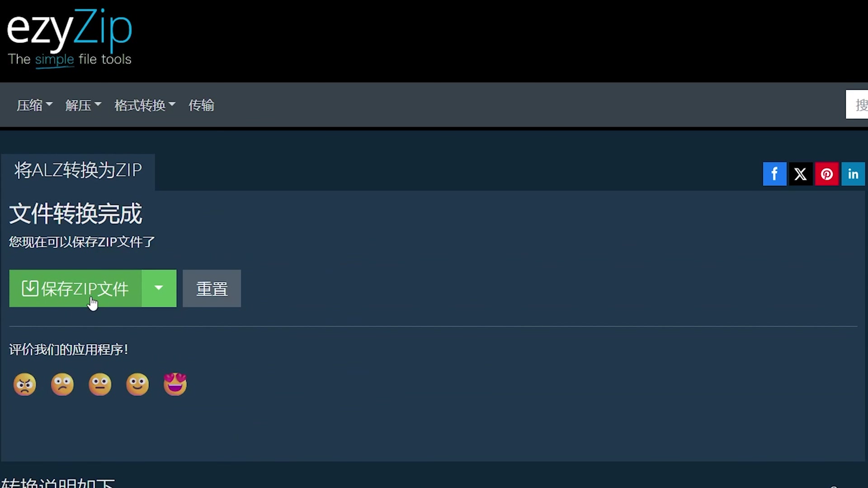The width and height of the screenshot is (868, 488).
Task: Rate app with smiling face emoji
Action: 137,385
